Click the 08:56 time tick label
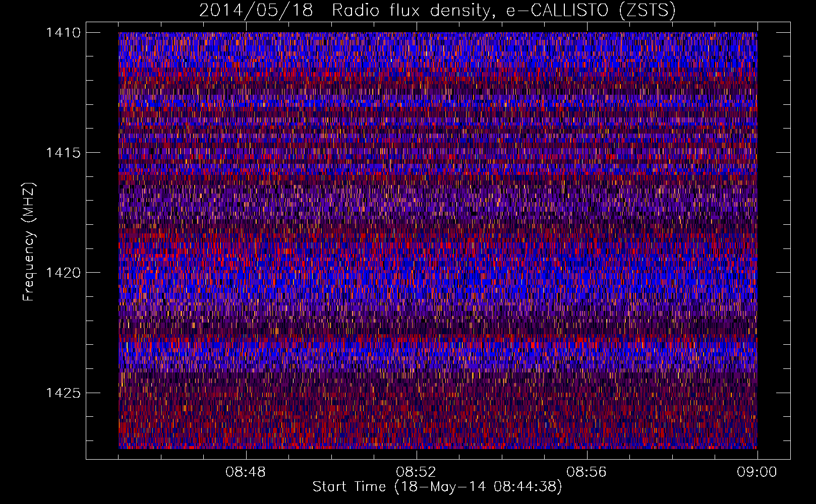Image resolution: width=816 pixels, height=504 pixels. (x=587, y=472)
